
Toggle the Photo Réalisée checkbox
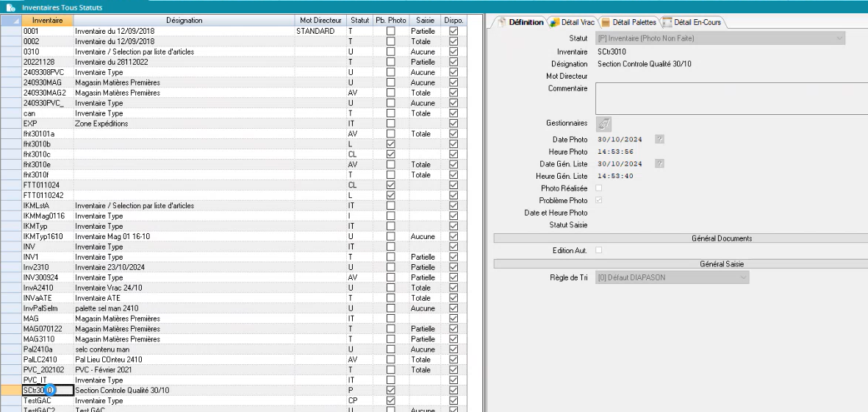pos(598,188)
